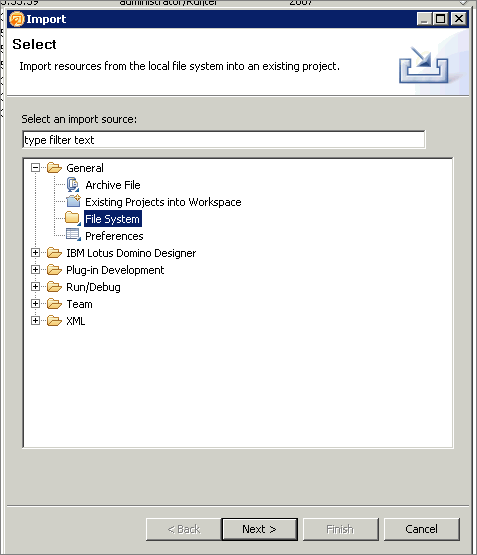This screenshot has width=477, height=555.
Task: Click the General folder icon
Action: tap(54, 168)
